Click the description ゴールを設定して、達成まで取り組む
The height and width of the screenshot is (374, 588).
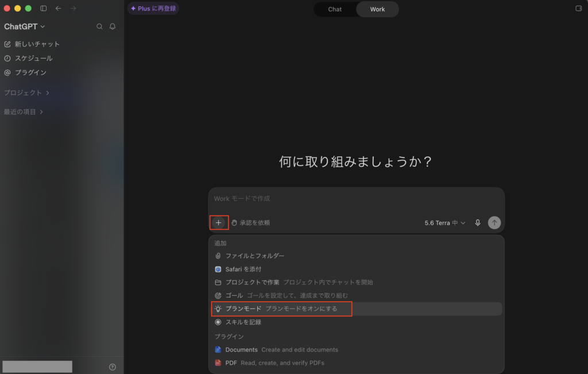[x=297, y=296]
